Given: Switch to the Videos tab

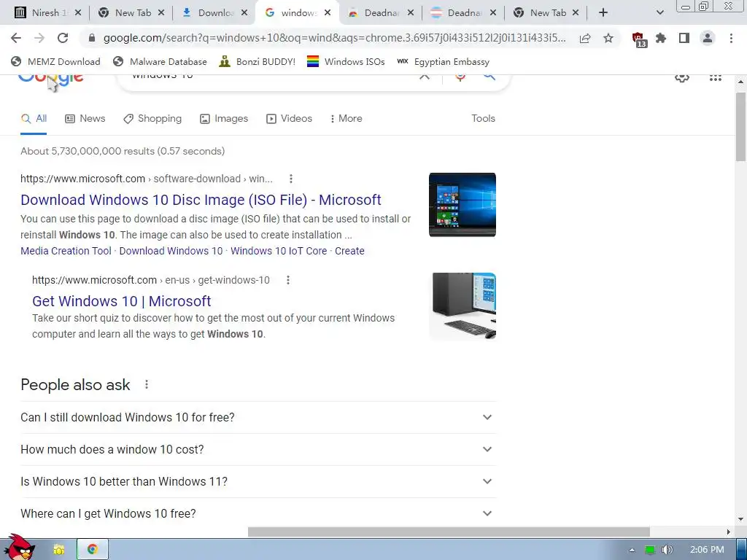Looking at the screenshot, I should [289, 119].
